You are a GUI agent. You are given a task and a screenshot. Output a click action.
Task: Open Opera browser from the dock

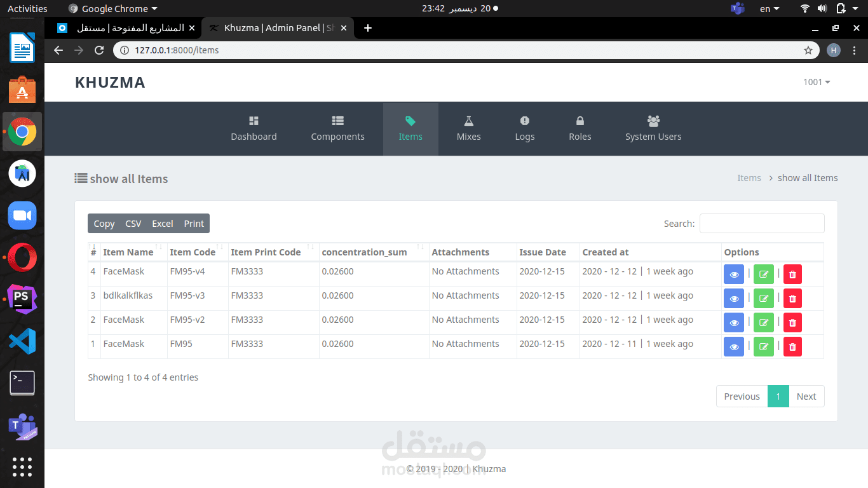(22, 257)
